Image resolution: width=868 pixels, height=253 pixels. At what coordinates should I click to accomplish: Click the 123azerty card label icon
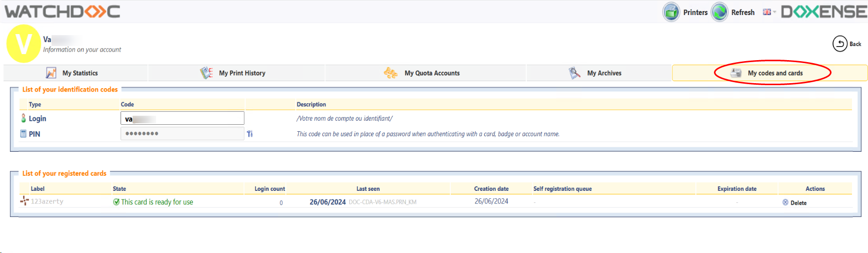(24, 201)
